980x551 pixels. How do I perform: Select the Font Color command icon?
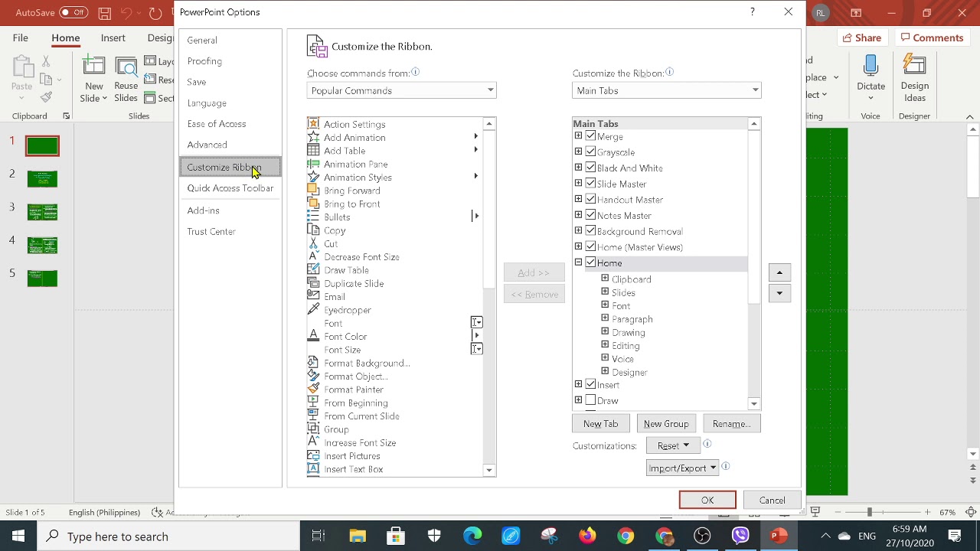point(313,336)
